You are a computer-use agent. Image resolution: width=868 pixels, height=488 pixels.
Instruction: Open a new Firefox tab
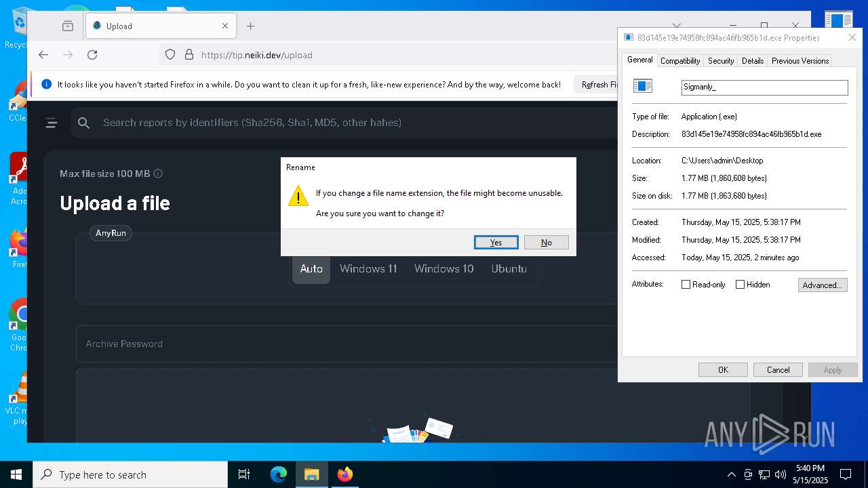(x=250, y=26)
